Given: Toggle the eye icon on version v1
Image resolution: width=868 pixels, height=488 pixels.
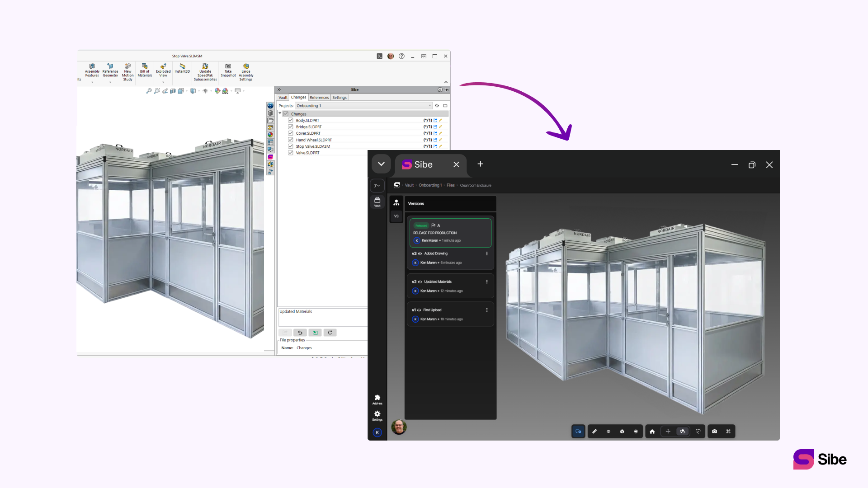Looking at the screenshot, I should [x=419, y=310].
